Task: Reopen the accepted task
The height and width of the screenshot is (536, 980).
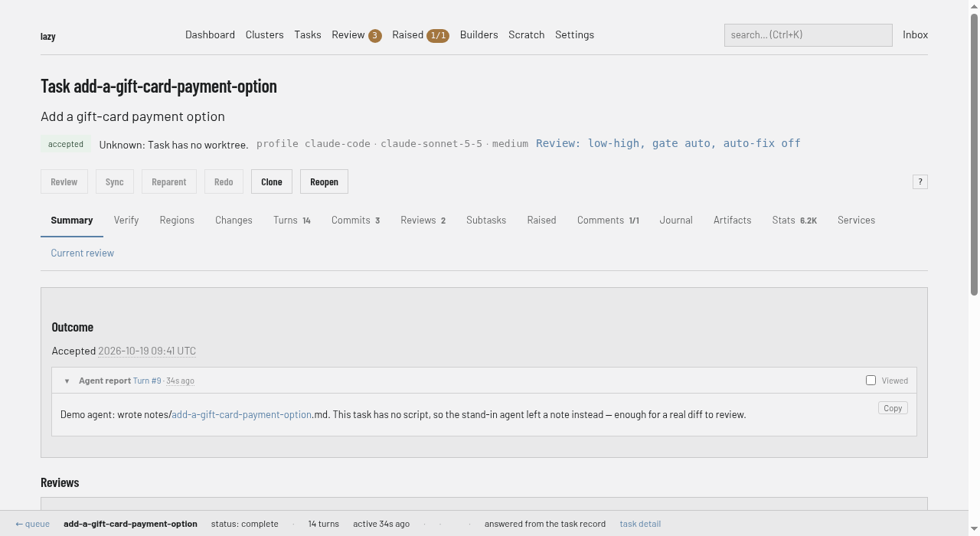Action: [x=324, y=181]
